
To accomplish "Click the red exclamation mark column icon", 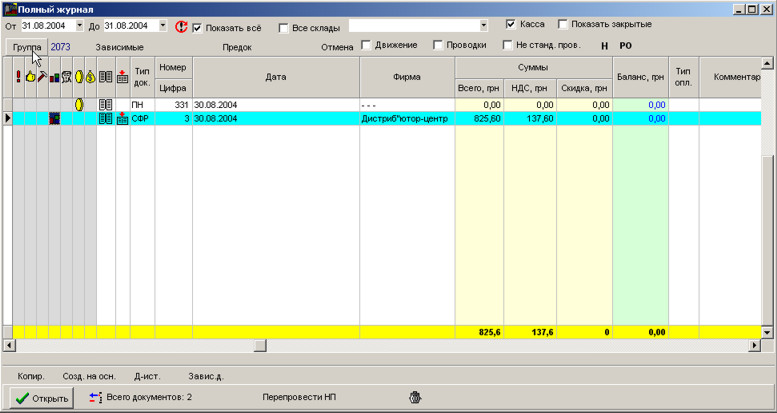I will [x=18, y=76].
